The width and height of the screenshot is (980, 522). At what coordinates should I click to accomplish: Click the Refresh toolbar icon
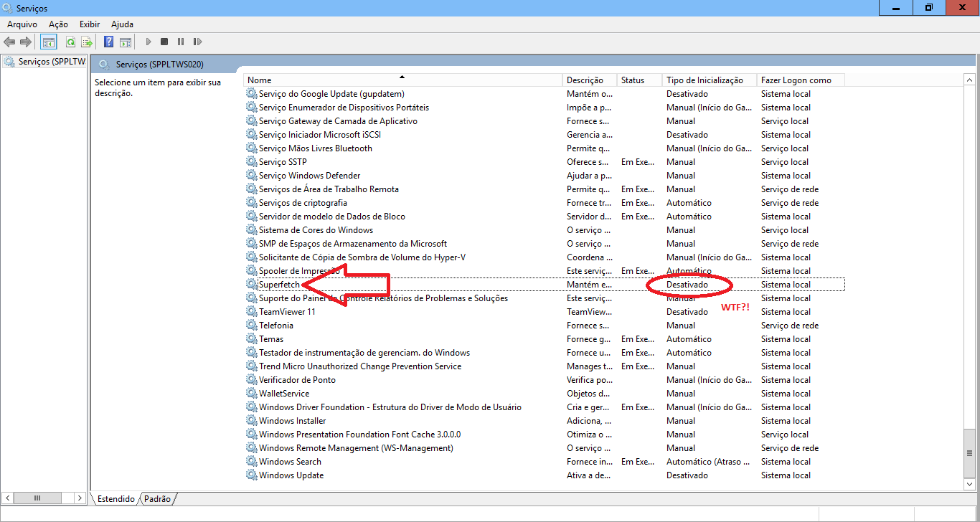[x=70, y=42]
